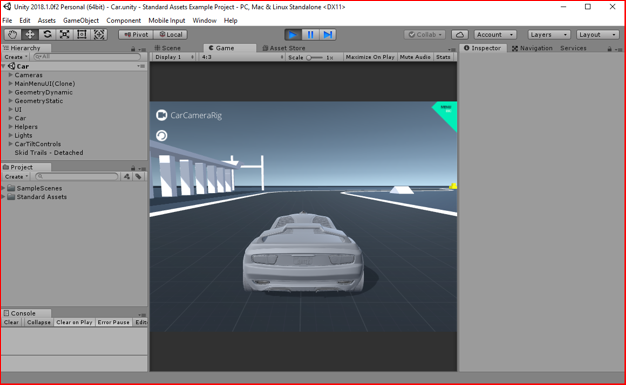Select the Move tool
Screen dimensions: 626x385
(x=30, y=35)
